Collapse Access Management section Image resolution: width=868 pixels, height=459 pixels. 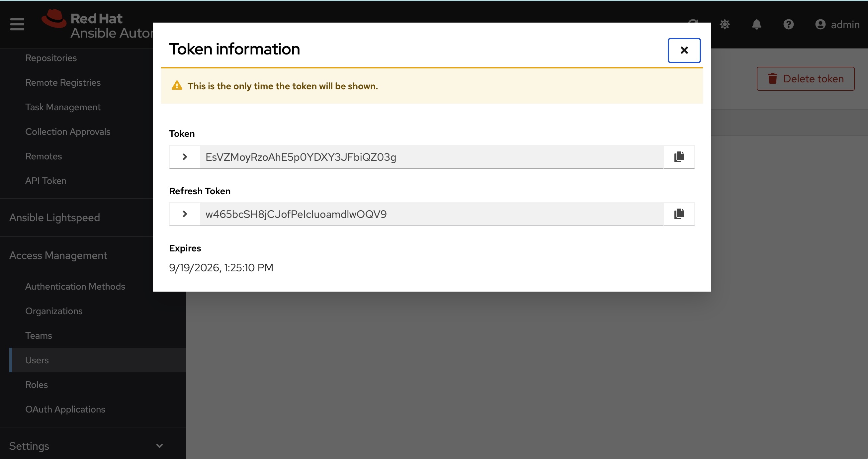[58, 255]
